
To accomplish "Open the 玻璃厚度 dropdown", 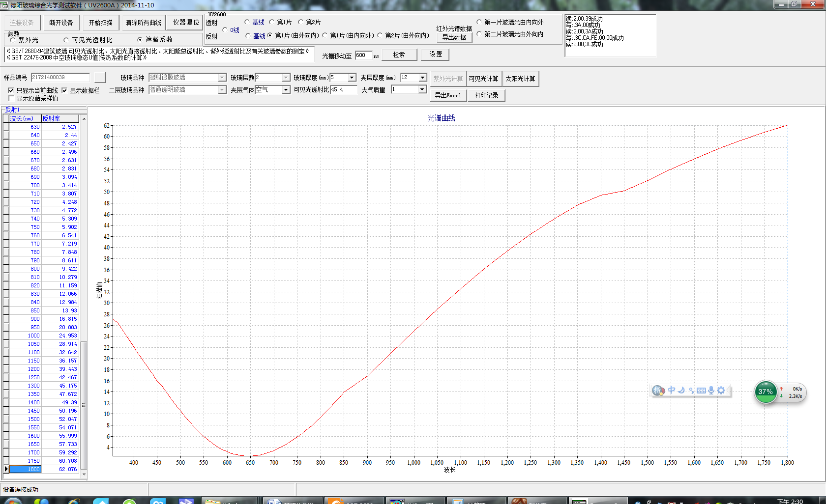I will pos(352,78).
